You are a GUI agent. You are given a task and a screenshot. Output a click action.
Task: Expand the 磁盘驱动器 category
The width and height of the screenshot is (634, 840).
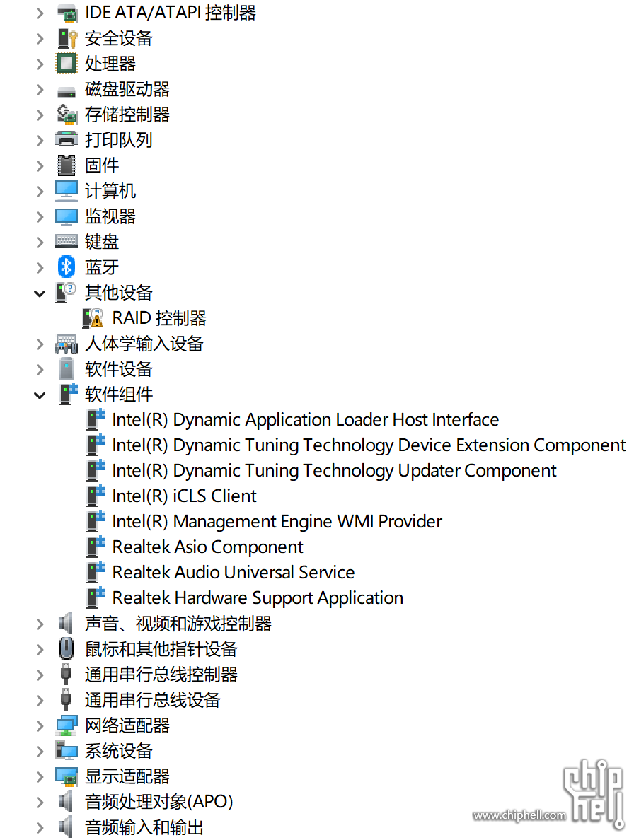(x=40, y=90)
